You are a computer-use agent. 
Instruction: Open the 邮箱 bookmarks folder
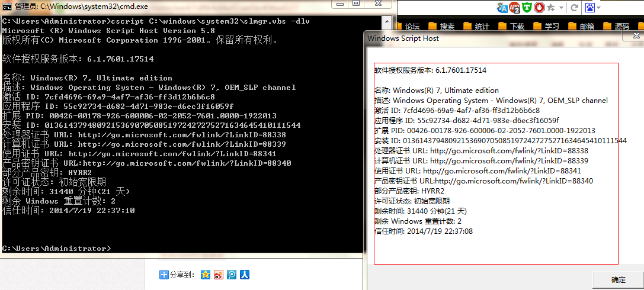[x=581, y=26]
